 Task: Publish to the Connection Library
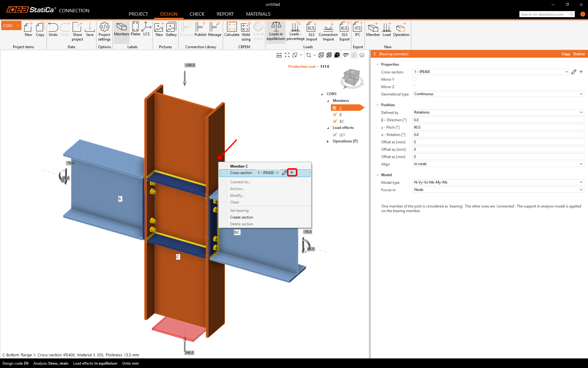[200, 29]
